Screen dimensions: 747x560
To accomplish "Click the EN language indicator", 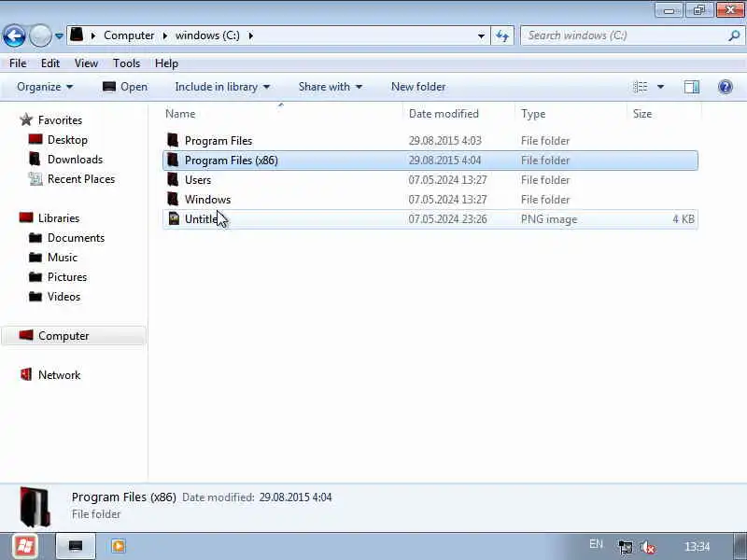I will tap(596, 544).
